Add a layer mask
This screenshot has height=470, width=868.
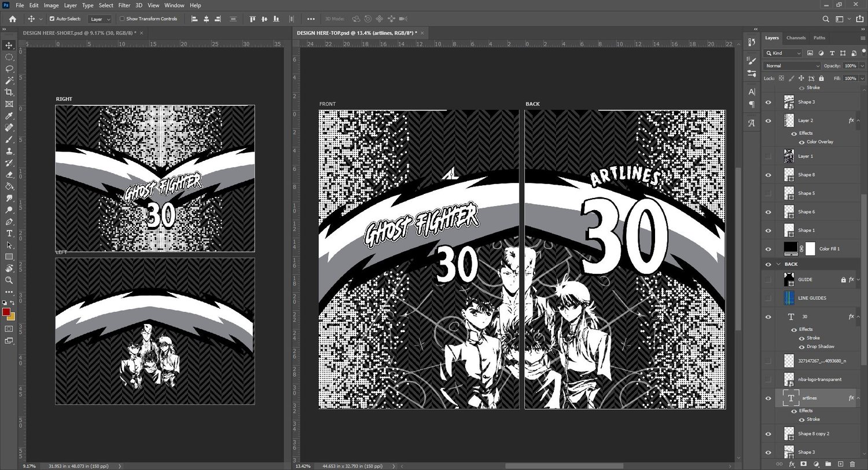[x=804, y=464]
